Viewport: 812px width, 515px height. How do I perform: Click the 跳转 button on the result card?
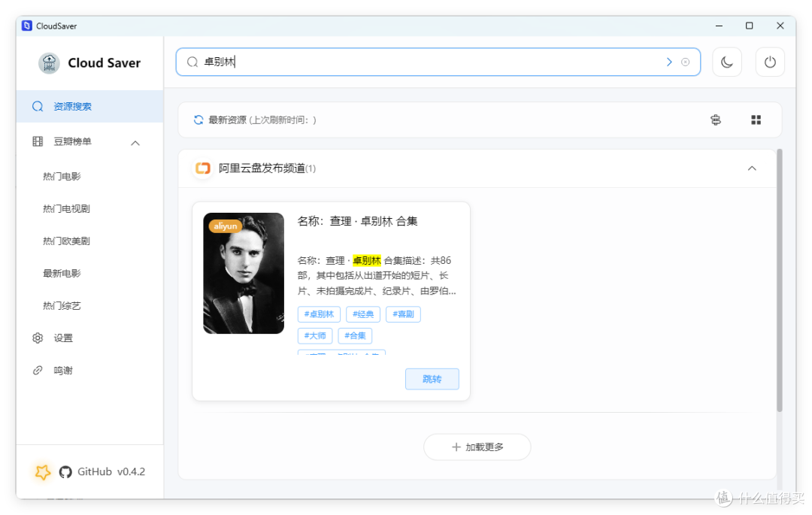[432, 379]
